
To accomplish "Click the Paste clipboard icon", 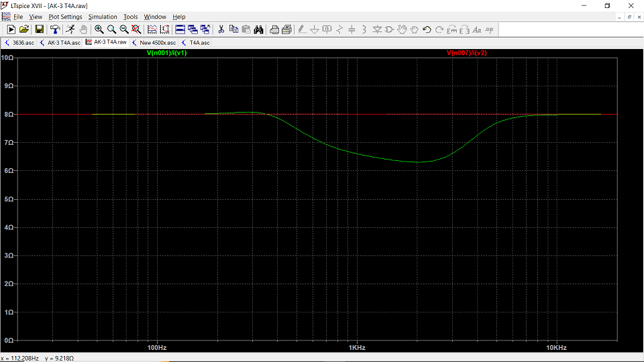I will click(246, 29).
